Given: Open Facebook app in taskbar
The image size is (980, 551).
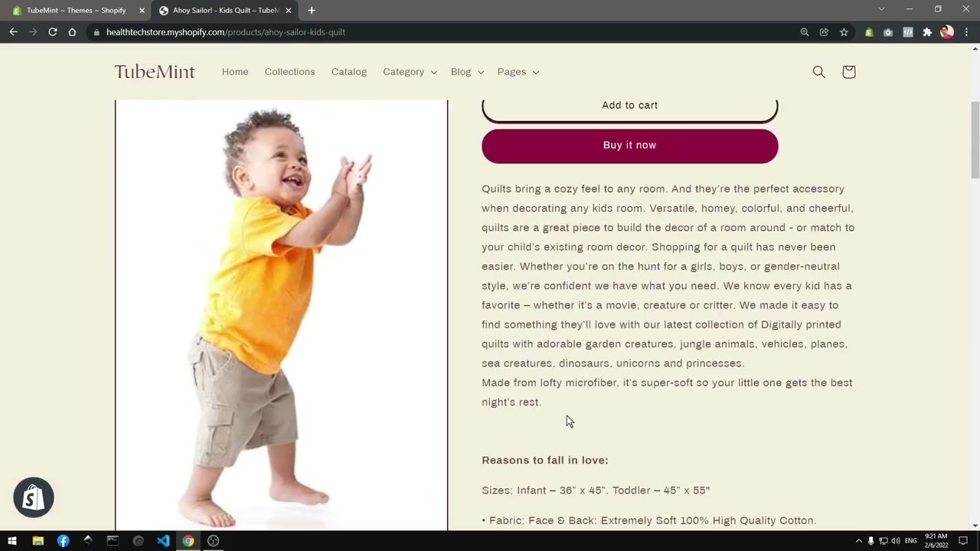Looking at the screenshot, I should (63, 540).
